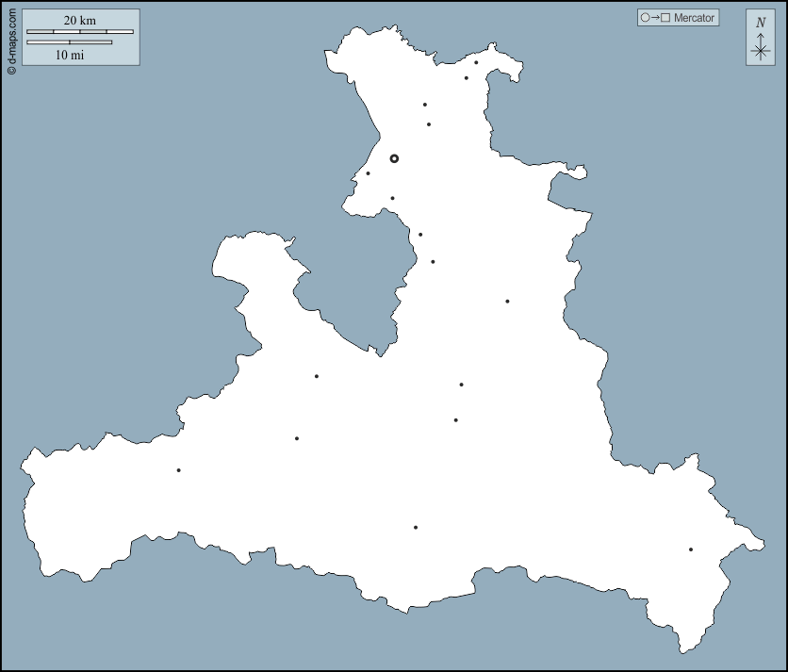The height and width of the screenshot is (672, 788).
Task: Click the second-northernmost city dot
Action: point(466,78)
